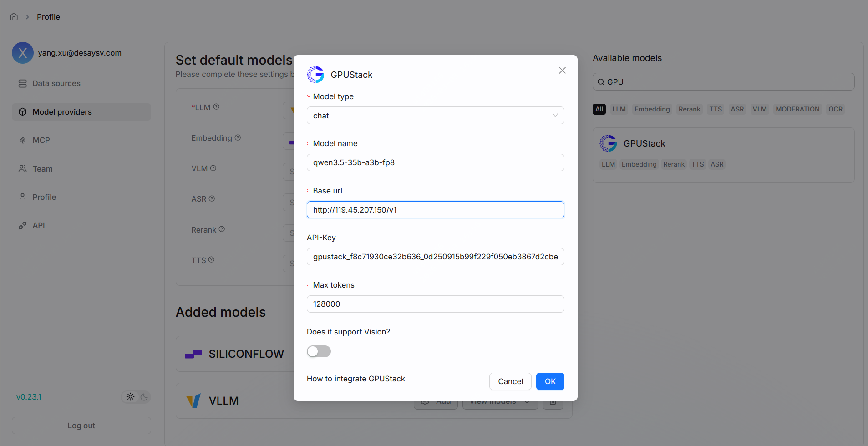Open How to integrate GPUStack link
This screenshot has height=446, width=868.
tap(355, 379)
